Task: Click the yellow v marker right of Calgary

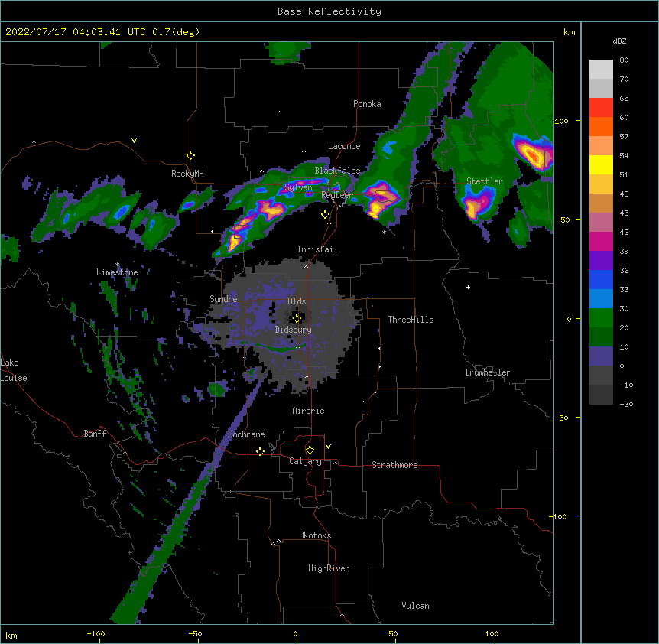Action: 328,447
